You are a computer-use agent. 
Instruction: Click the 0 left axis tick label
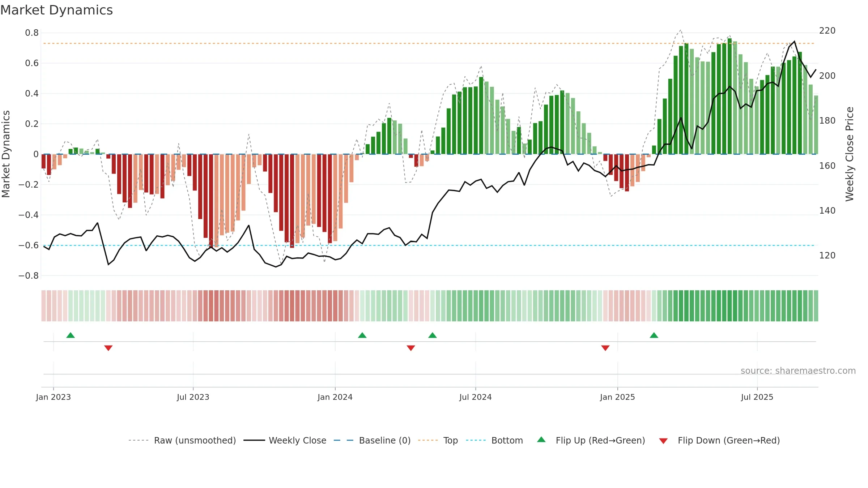[x=36, y=154]
